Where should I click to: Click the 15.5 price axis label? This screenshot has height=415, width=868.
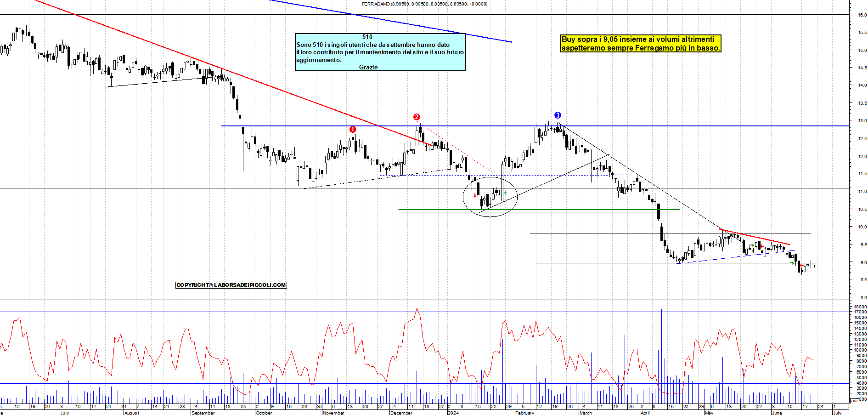coord(862,33)
